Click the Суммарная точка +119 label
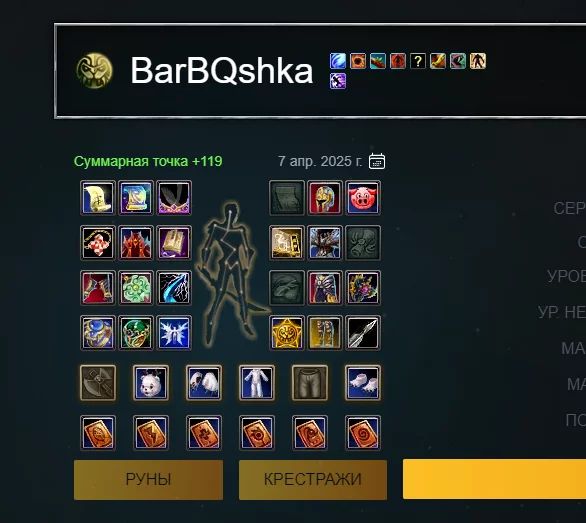 click(x=148, y=161)
